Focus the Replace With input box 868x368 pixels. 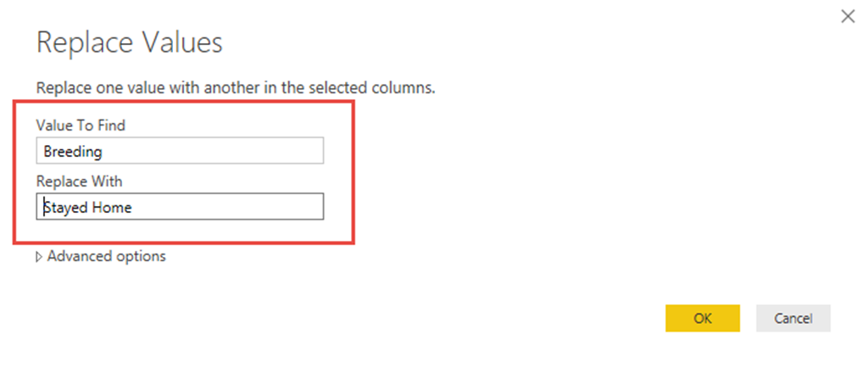[180, 207]
